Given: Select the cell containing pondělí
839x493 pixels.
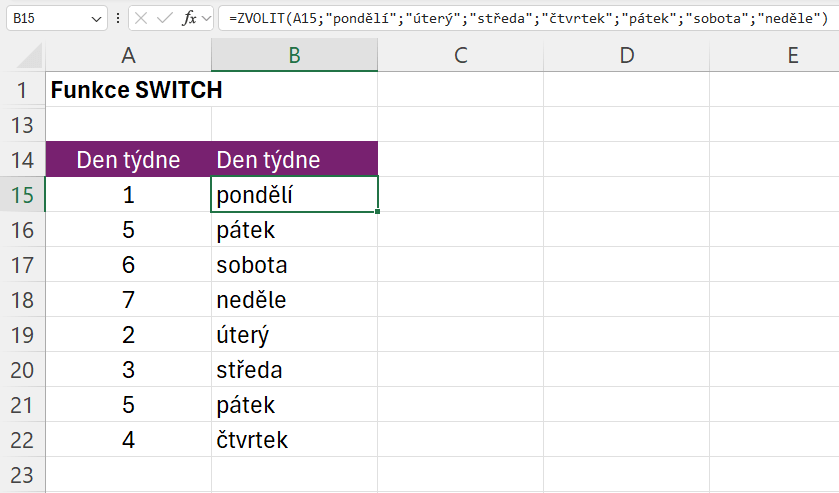Looking at the screenshot, I should point(294,195).
